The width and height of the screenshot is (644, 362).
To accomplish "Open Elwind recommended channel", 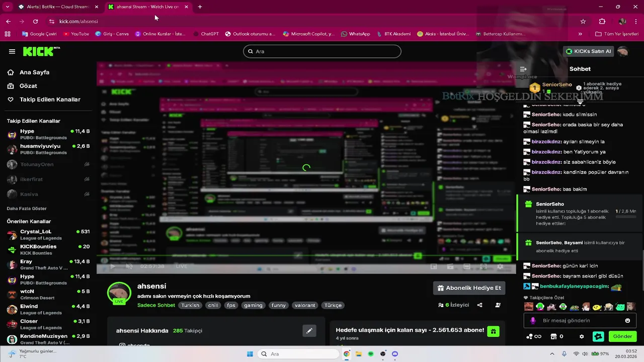I will 48,309.
